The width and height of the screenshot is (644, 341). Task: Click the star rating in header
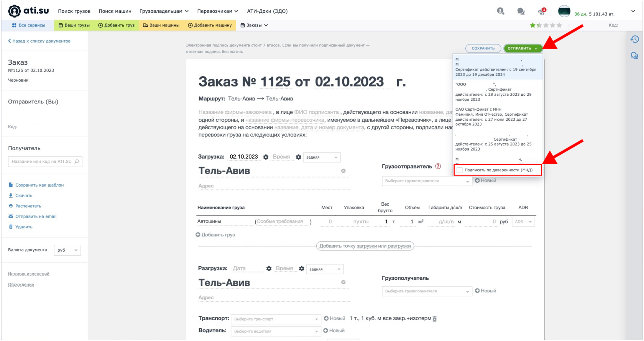[546, 25]
